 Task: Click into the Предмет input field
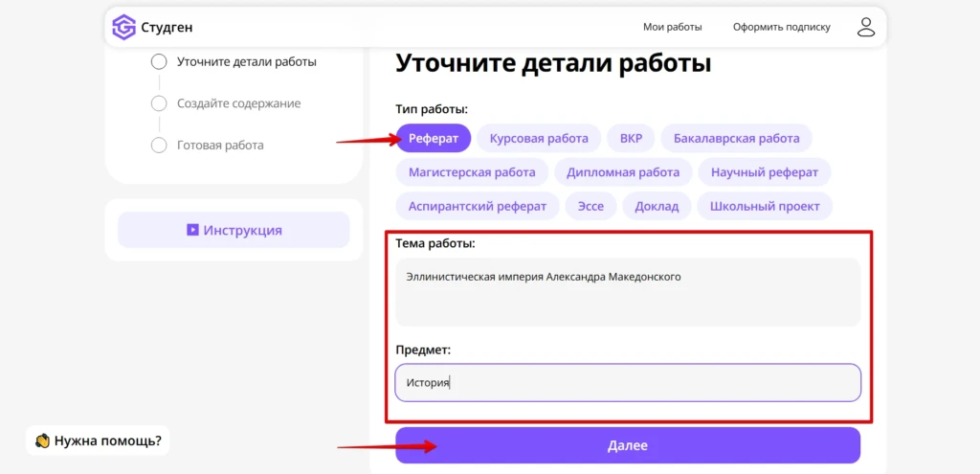pyautogui.click(x=628, y=382)
